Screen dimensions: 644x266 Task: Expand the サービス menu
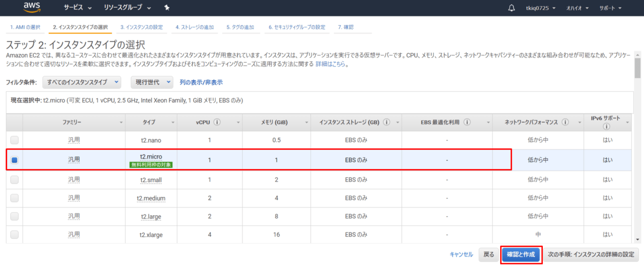(x=77, y=8)
